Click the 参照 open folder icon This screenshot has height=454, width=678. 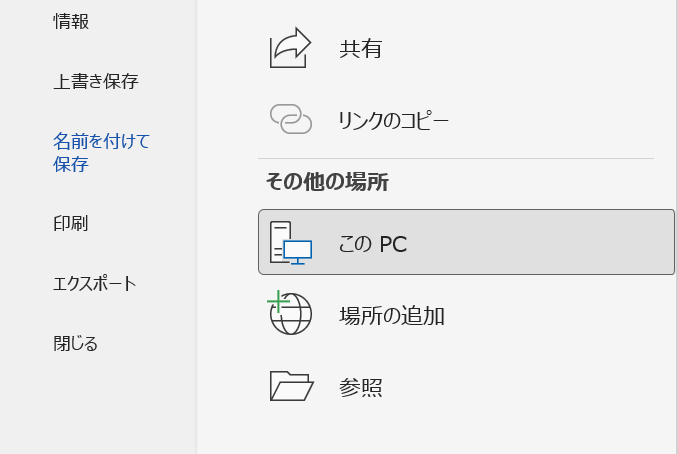coord(291,387)
